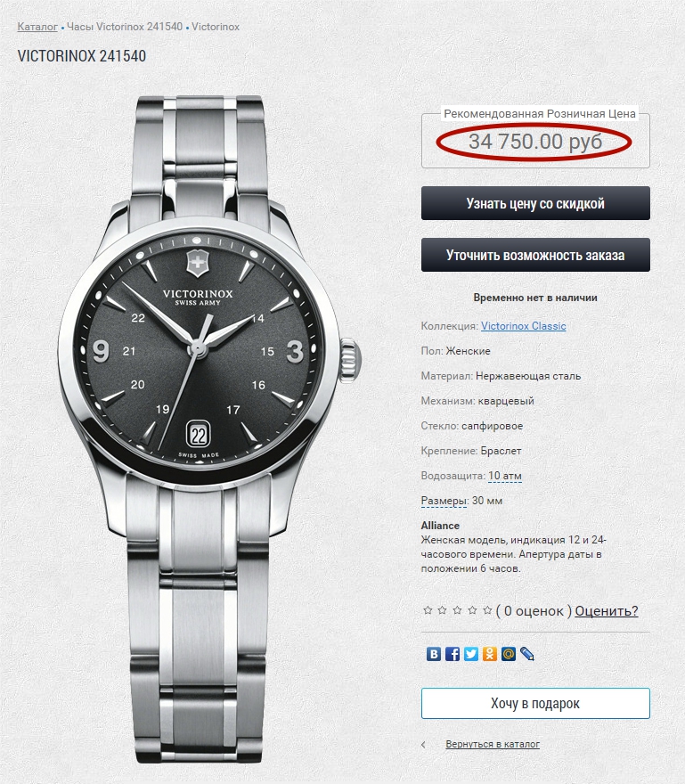The width and height of the screenshot is (685, 784).
Task: Click the back arrow beside catalog link
Action: click(x=423, y=745)
